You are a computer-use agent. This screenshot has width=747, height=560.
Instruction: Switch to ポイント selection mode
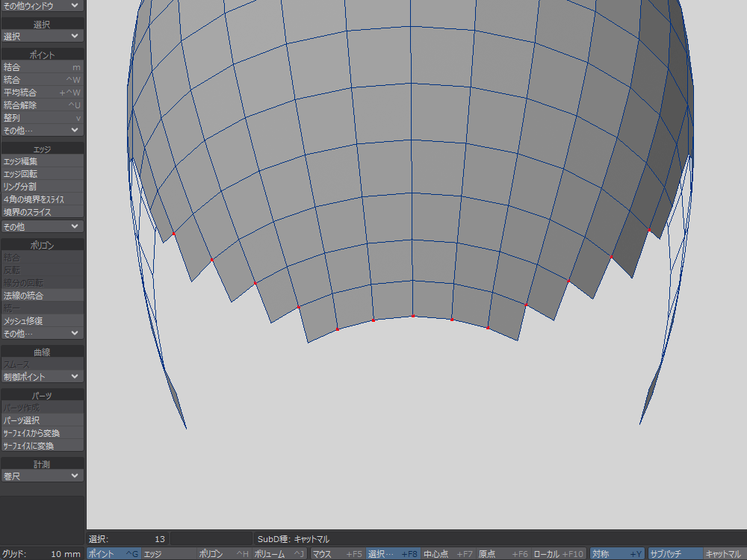click(x=113, y=554)
